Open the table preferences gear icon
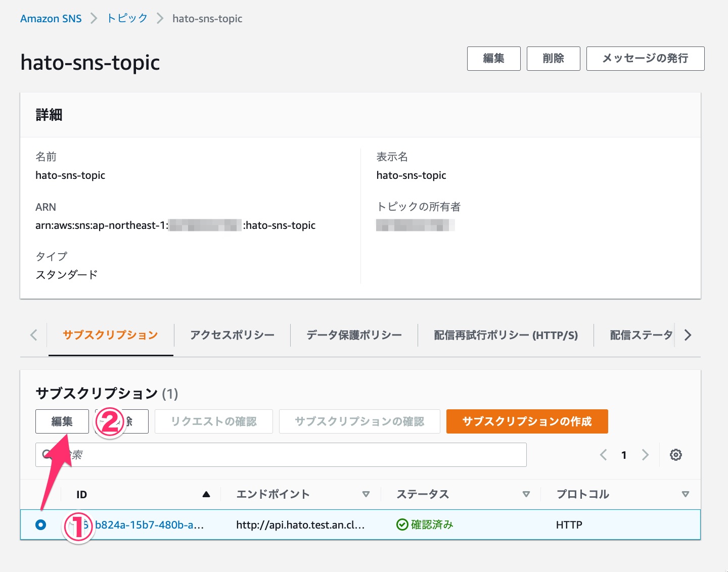 [x=676, y=455]
